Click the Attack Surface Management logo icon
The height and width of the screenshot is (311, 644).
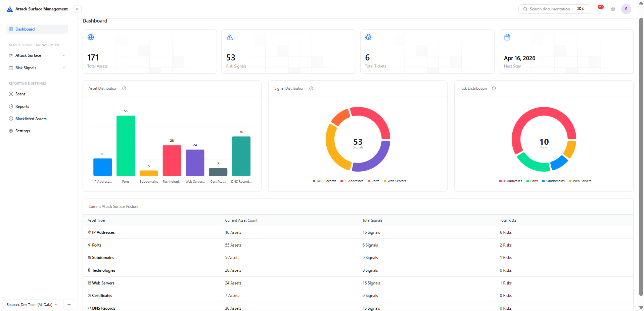click(10, 9)
